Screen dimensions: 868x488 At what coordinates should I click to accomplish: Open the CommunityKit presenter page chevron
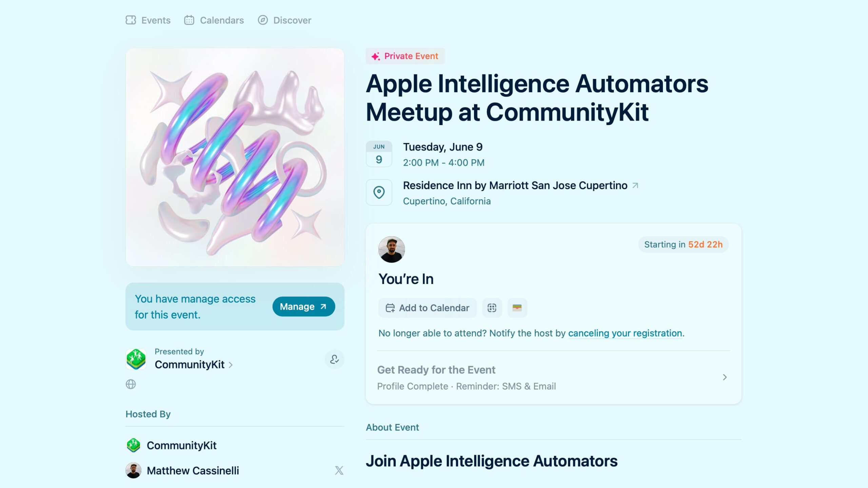pos(231,365)
